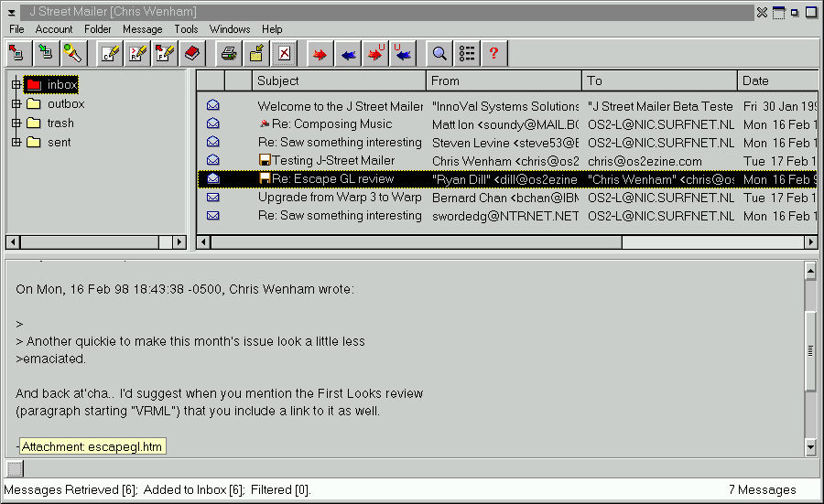This screenshot has height=504, width=824.
Task: Click the message list horizontal scrollbar thumb
Action: (x=417, y=242)
